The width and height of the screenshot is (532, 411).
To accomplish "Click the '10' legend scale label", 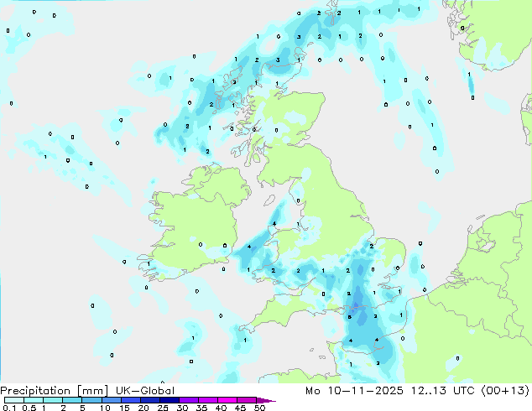I will coord(105,408).
